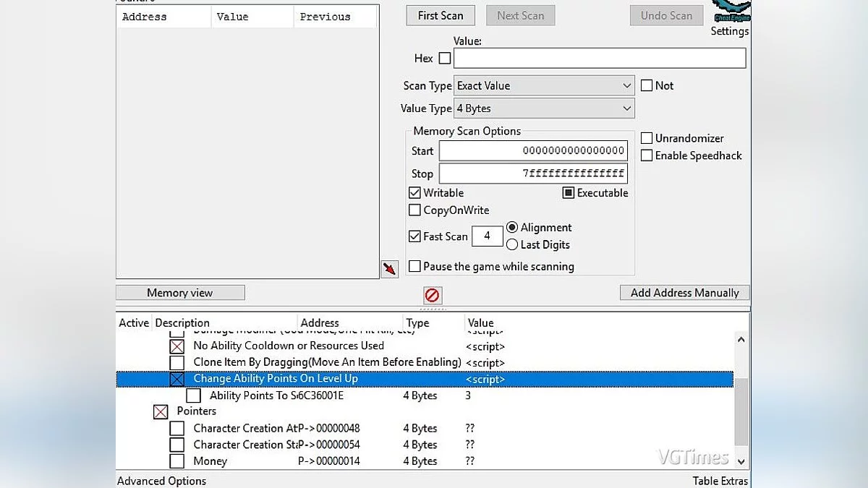Open Memory view

[x=180, y=293]
